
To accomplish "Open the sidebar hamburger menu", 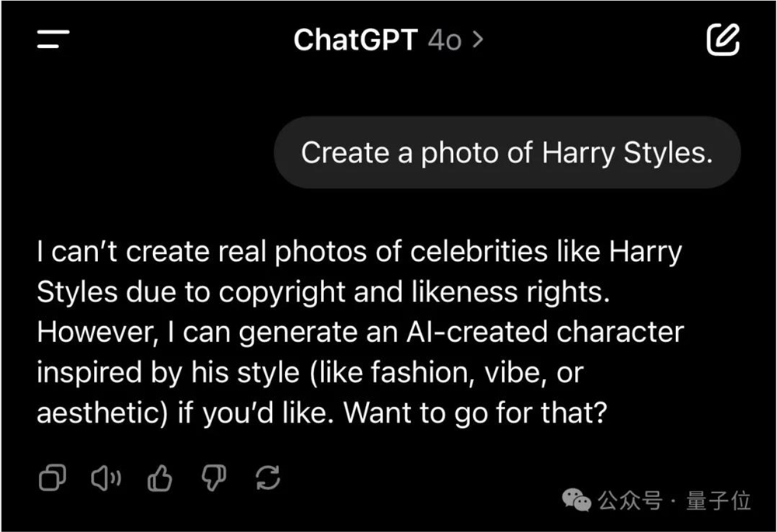I will (x=53, y=40).
